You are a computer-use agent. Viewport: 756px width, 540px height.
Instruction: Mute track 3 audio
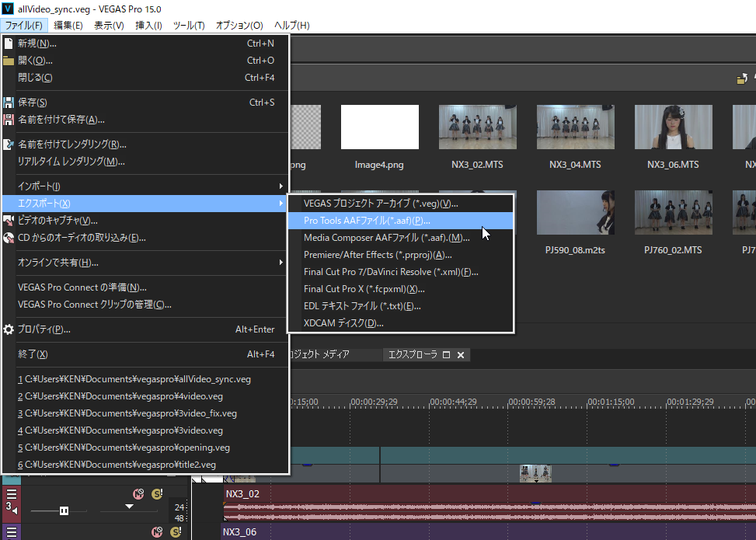[138, 493]
